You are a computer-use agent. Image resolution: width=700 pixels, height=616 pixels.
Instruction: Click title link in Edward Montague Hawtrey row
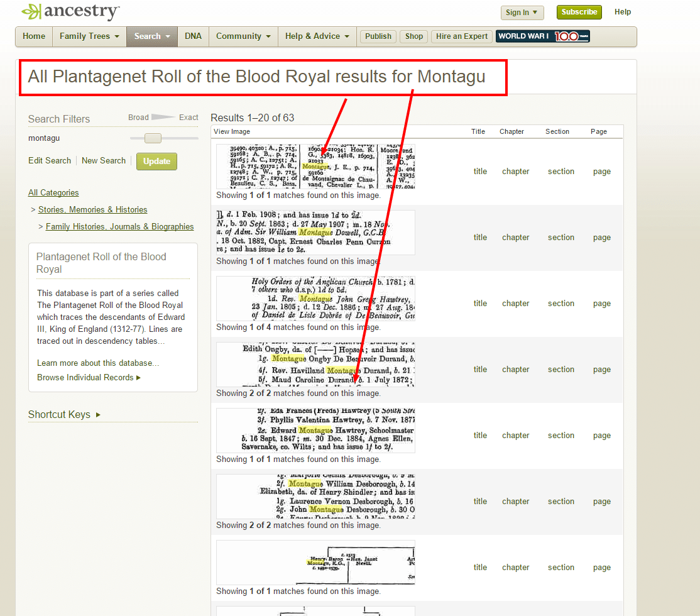pos(480,436)
